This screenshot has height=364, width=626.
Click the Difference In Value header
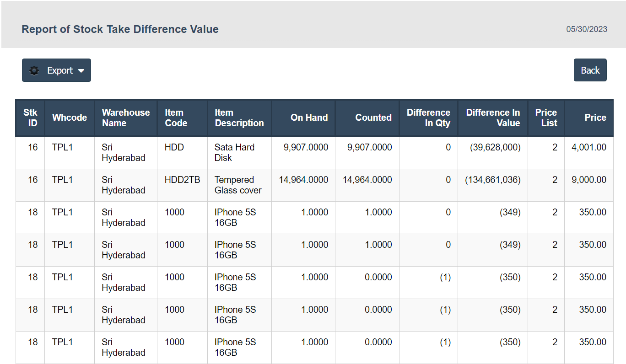click(493, 118)
